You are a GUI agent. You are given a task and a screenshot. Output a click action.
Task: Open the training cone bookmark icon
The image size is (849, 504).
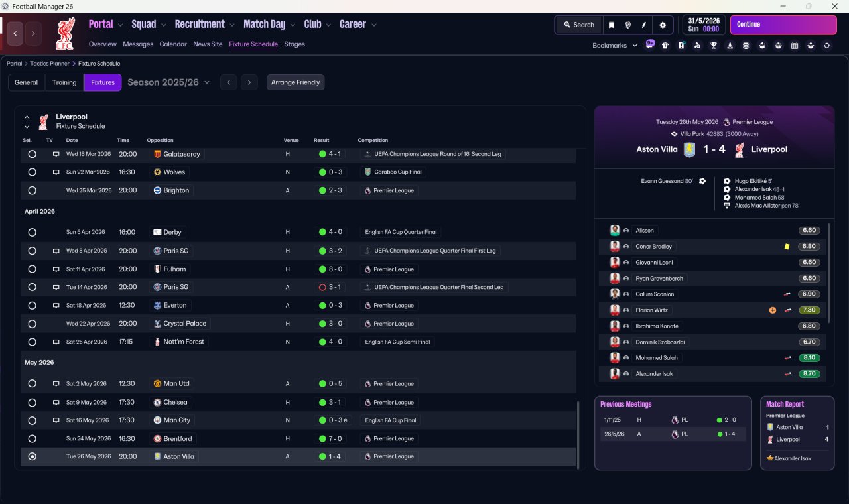(x=730, y=46)
